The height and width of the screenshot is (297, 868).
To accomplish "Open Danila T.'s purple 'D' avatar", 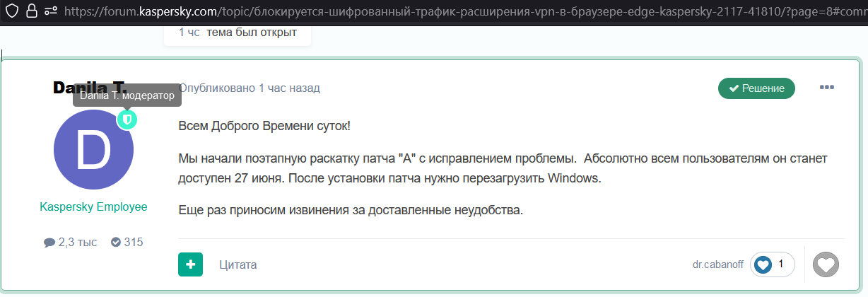I will [x=93, y=150].
